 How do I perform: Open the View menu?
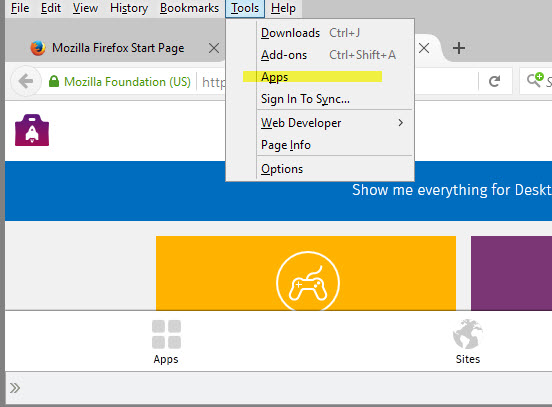coord(85,8)
